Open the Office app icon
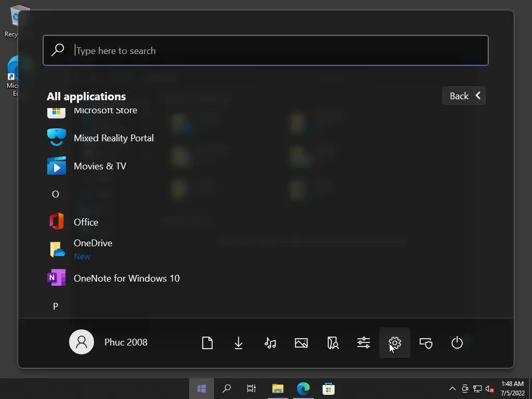Viewport: 532px width, 399px height. point(56,221)
